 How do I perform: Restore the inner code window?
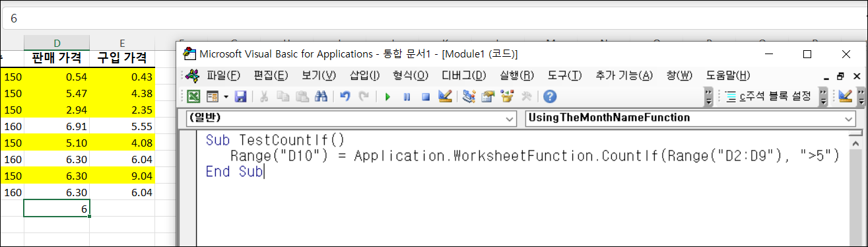(840, 75)
